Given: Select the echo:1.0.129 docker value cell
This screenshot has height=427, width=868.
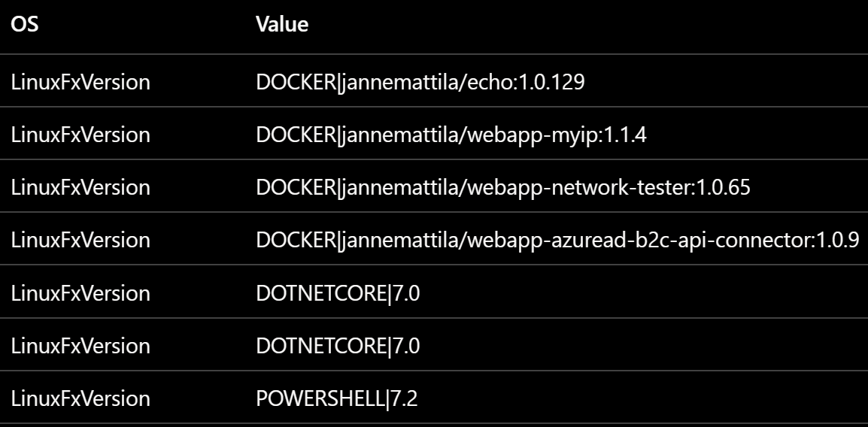Looking at the screenshot, I should pyautogui.click(x=420, y=82).
